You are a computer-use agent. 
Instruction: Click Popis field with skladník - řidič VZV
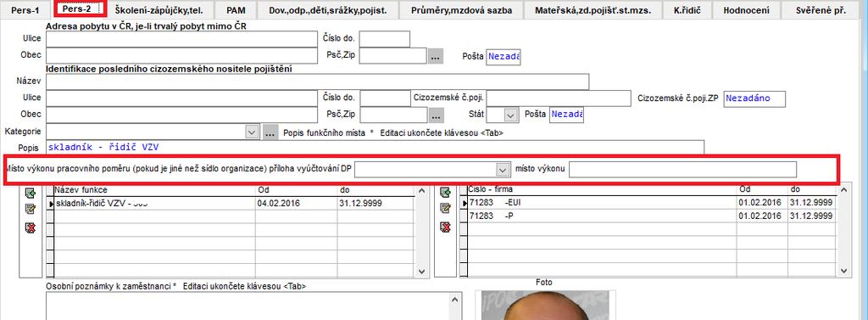coord(375,148)
